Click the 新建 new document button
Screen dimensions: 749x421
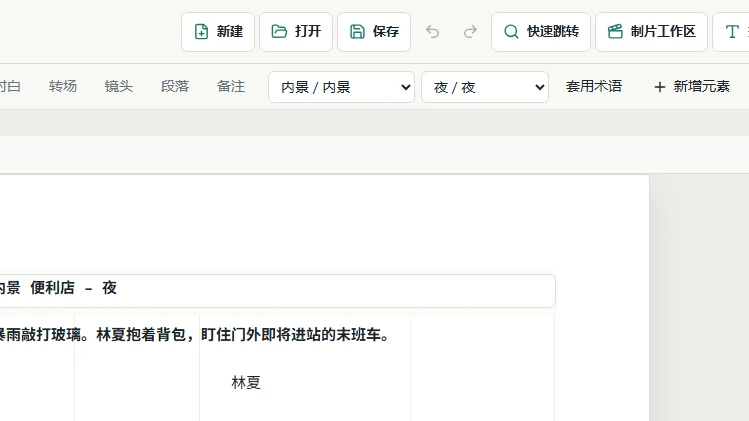point(218,32)
